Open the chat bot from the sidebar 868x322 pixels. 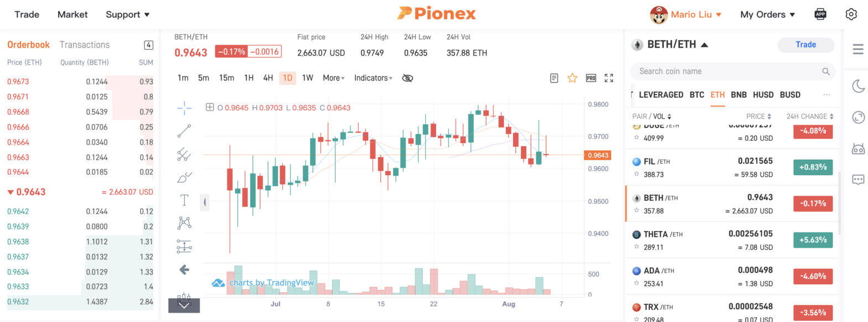click(x=859, y=149)
